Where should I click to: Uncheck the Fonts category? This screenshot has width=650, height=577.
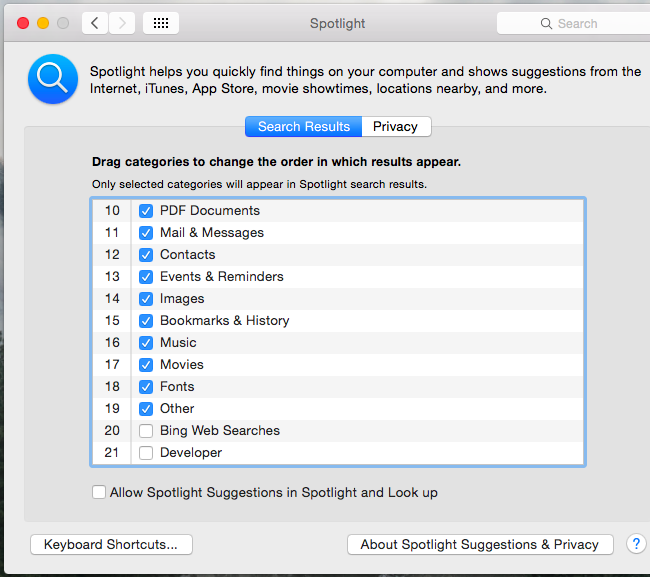click(146, 387)
